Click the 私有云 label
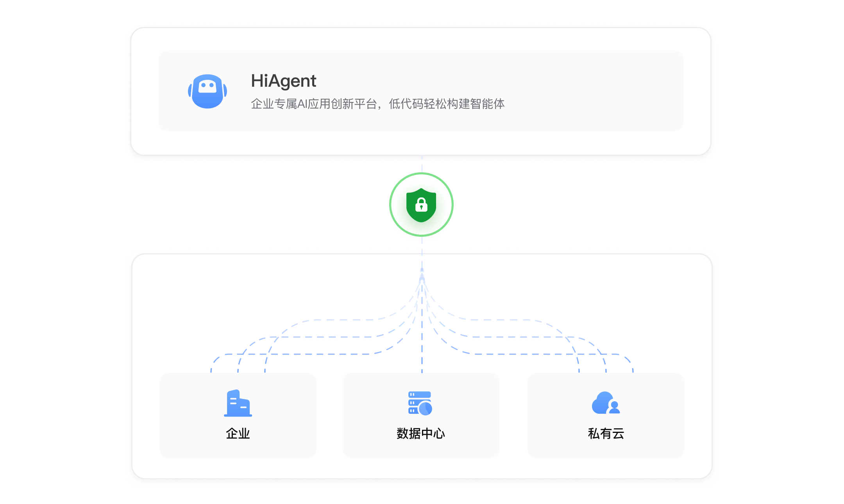 click(x=606, y=434)
